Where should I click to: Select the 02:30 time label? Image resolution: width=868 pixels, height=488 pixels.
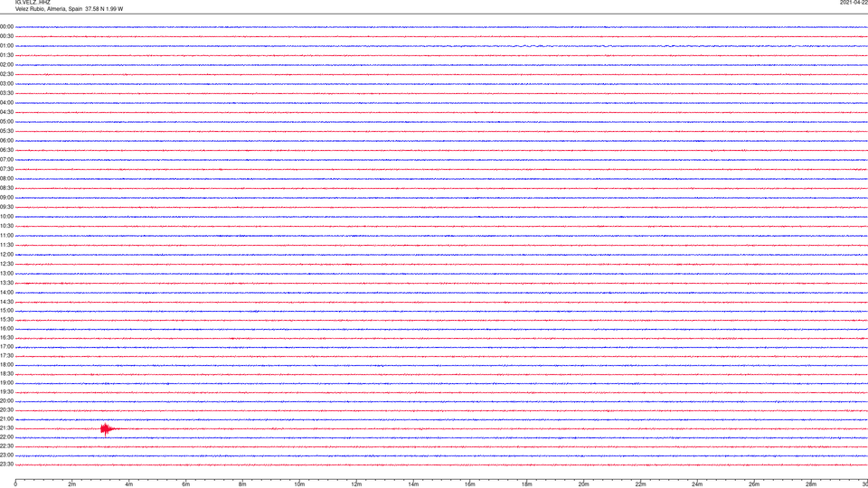tap(6, 74)
